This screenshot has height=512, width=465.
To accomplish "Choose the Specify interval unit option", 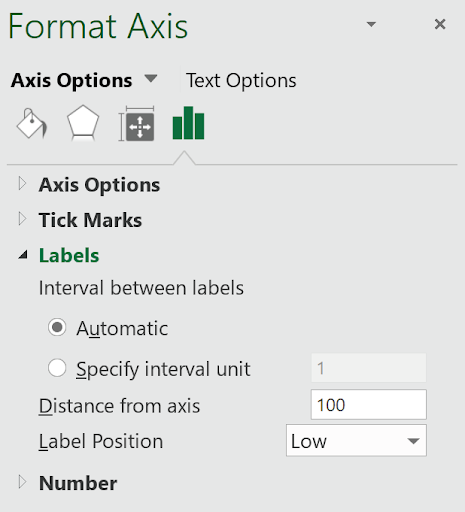I will (x=57, y=368).
